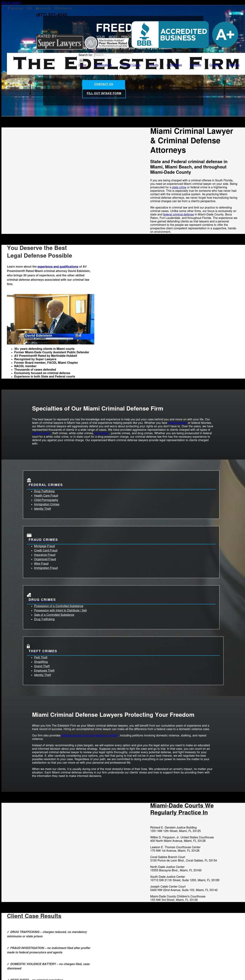This screenshot has height=980, width=245.
Task: Open the Insurance Fraud link
Action: (x=45, y=555)
